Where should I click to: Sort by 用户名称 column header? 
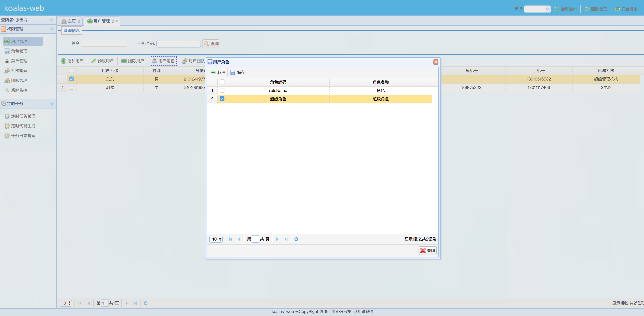coord(110,71)
